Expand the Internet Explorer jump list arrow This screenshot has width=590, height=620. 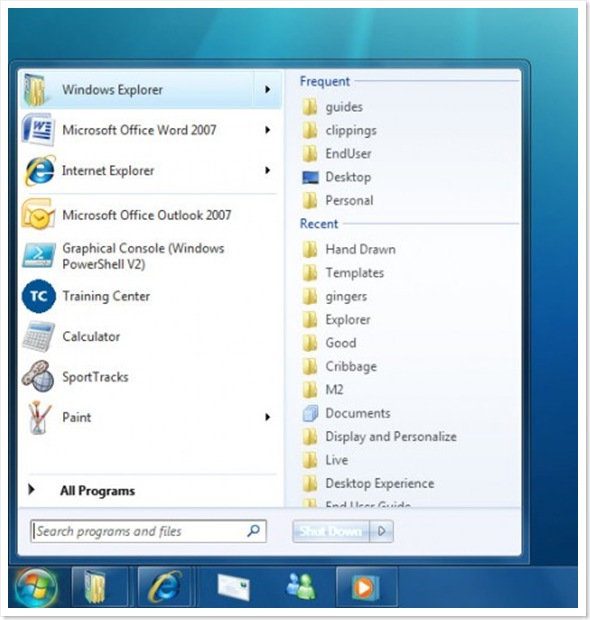[268, 170]
